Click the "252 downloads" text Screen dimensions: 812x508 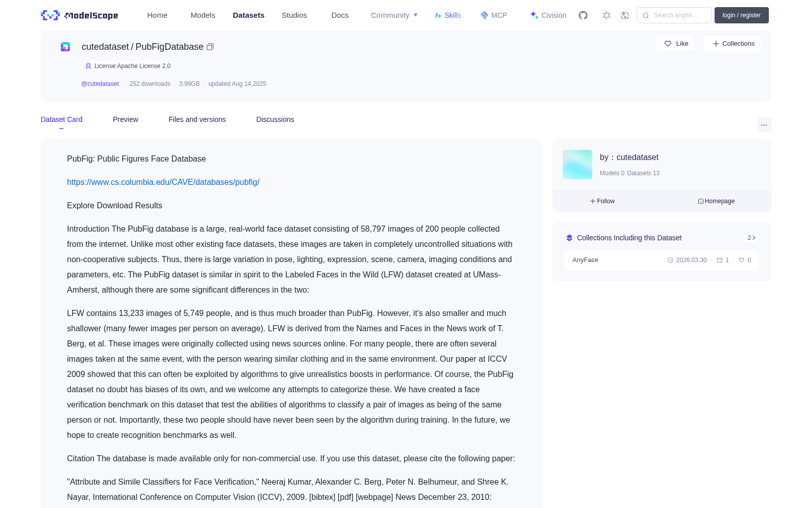pyautogui.click(x=150, y=84)
